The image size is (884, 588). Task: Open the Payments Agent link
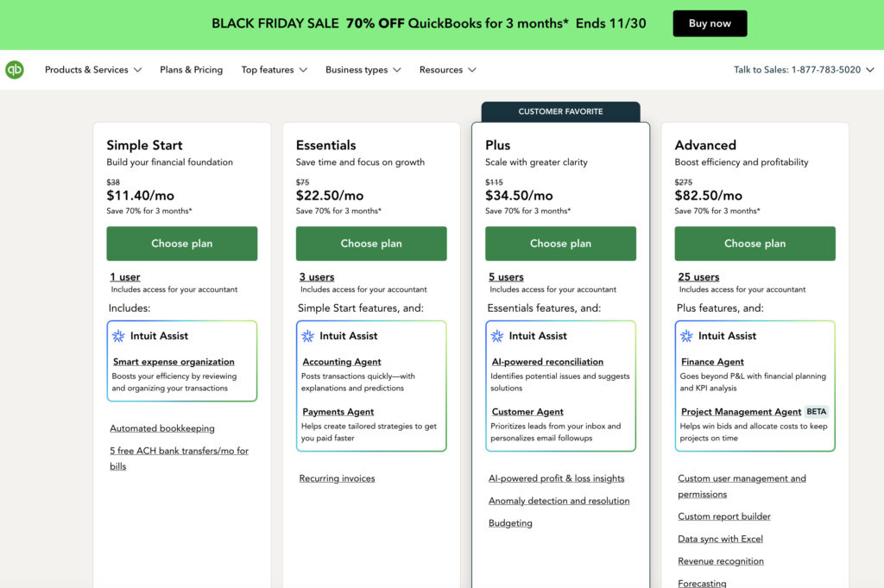(338, 412)
